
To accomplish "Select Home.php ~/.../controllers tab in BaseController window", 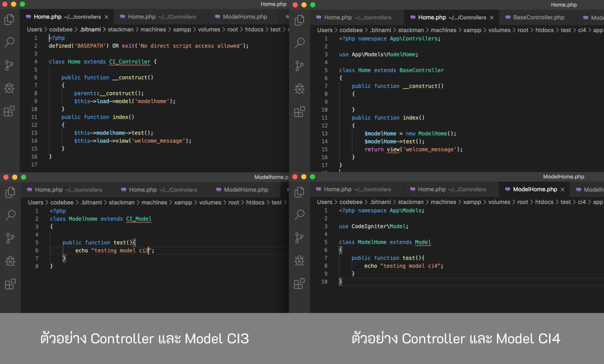I will (x=357, y=18).
